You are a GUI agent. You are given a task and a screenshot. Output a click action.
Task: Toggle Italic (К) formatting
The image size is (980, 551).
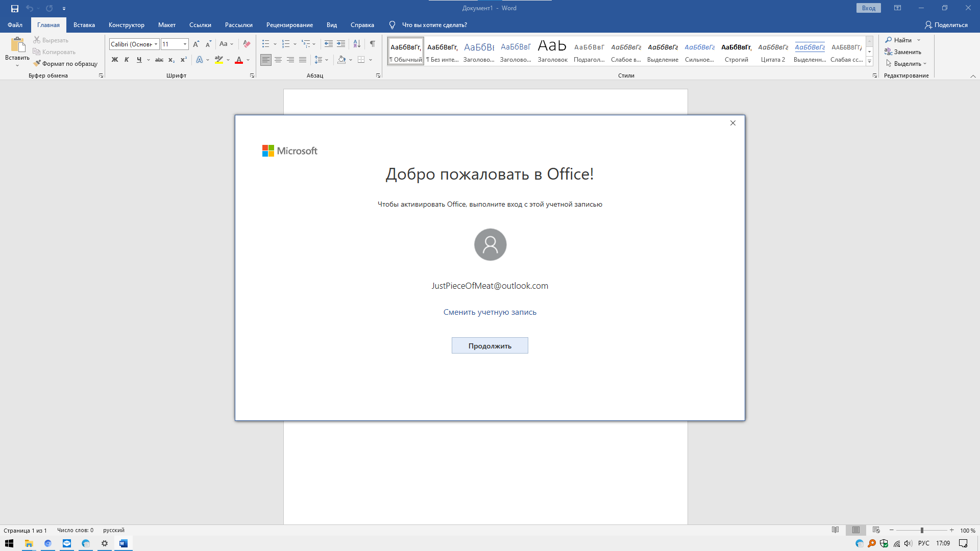(x=127, y=60)
